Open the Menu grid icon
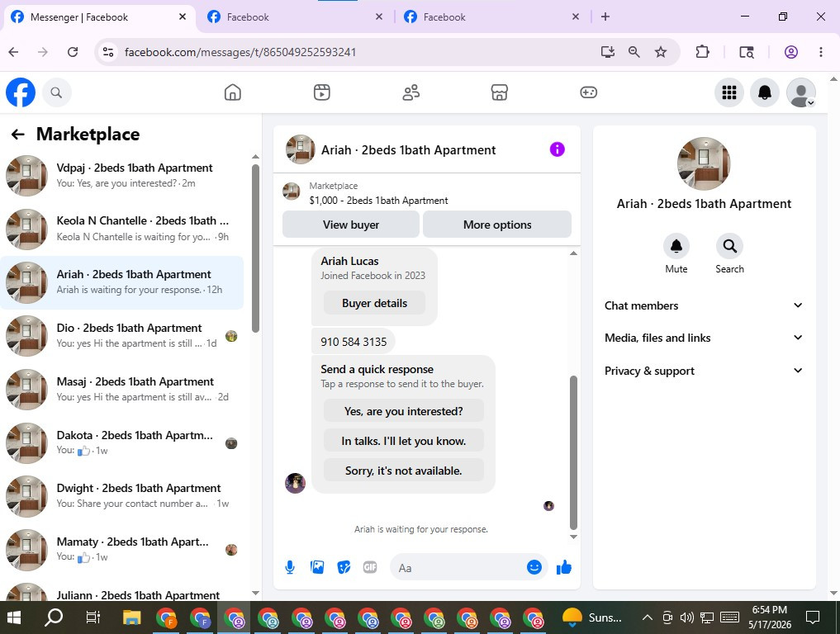This screenshot has width=840, height=634. [729, 92]
